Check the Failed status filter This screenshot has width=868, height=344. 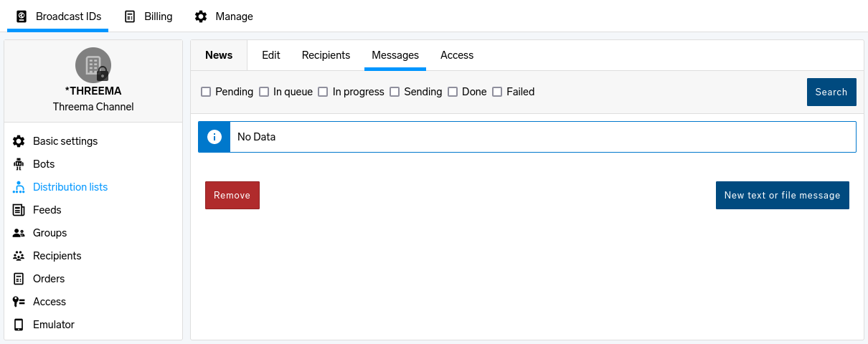coord(497,92)
